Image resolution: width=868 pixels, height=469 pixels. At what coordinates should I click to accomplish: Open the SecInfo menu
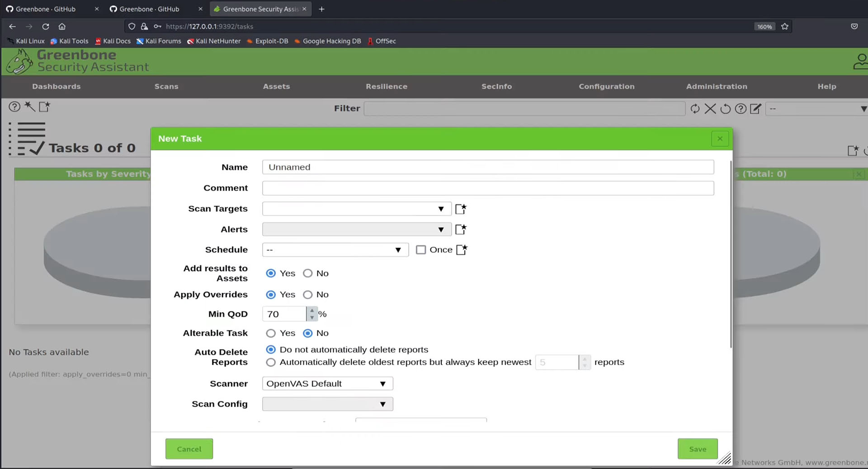(x=496, y=86)
